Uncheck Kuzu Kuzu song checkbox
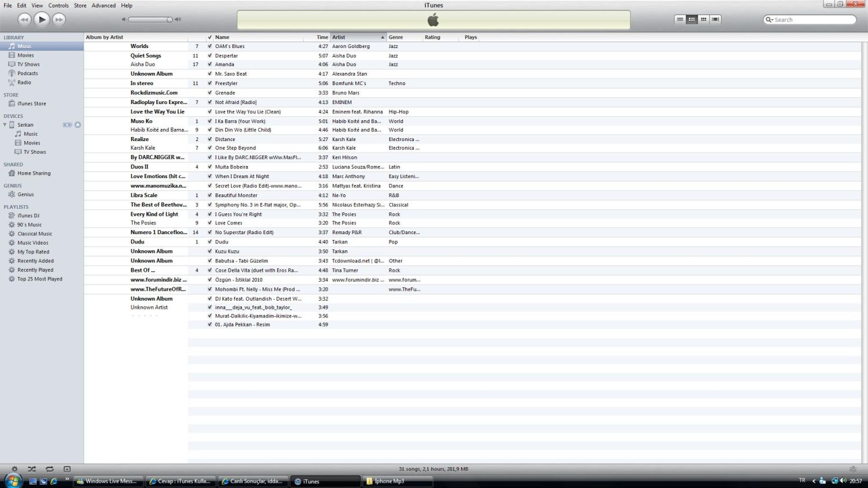This screenshot has height=488, width=868. coord(209,252)
